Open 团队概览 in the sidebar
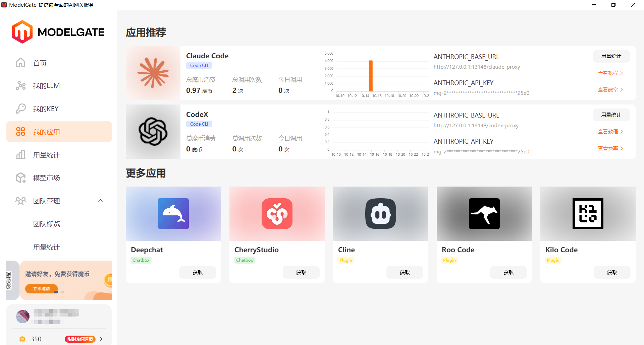 (x=46, y=224)
